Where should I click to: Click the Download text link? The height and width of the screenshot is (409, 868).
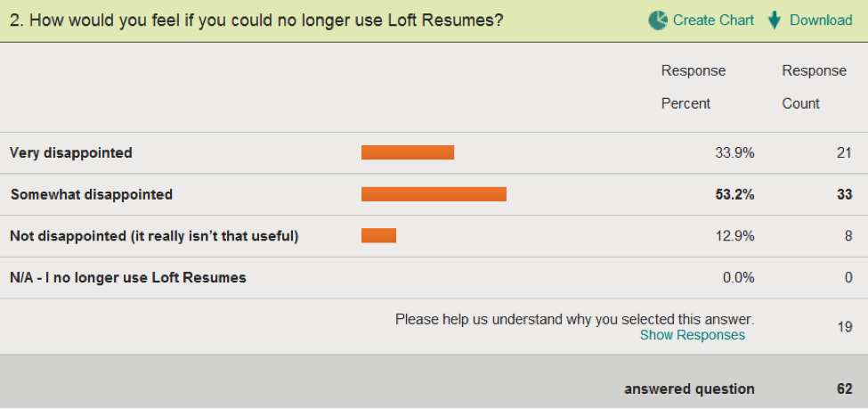coord(821,20)
